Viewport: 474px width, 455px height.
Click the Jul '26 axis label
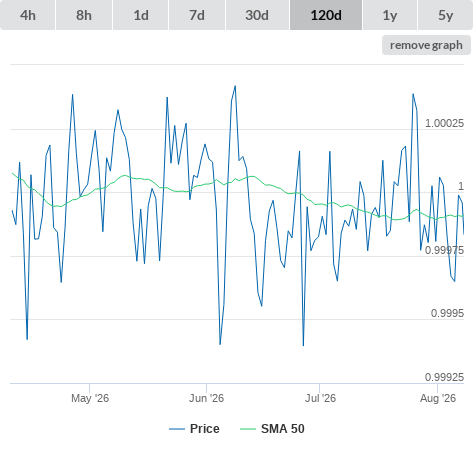tap(320, 398)
